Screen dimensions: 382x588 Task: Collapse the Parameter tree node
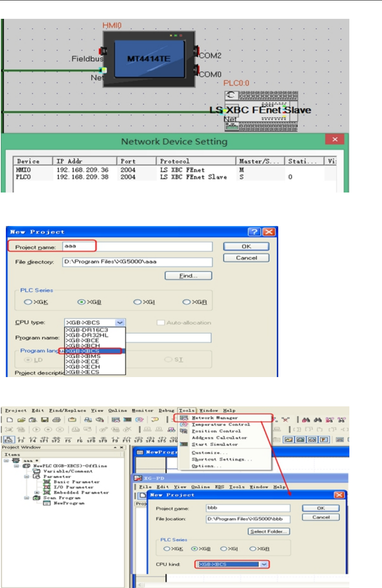pos(27,477)
